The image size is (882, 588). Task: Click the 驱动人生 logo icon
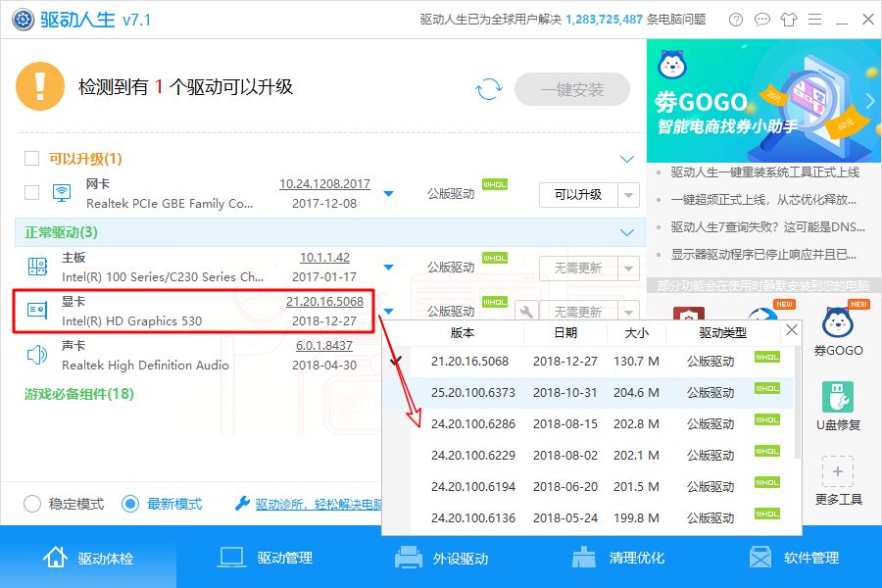[x=24, y=20]
